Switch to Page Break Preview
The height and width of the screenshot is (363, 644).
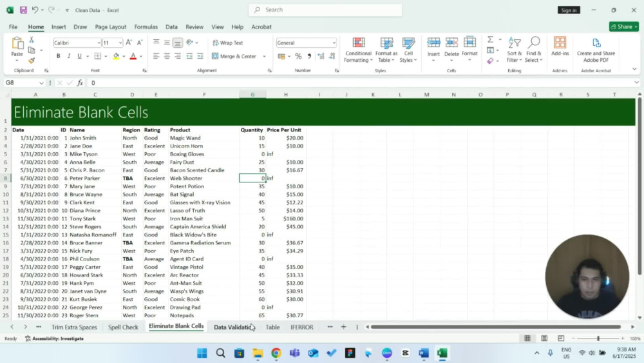coord(561,338)
